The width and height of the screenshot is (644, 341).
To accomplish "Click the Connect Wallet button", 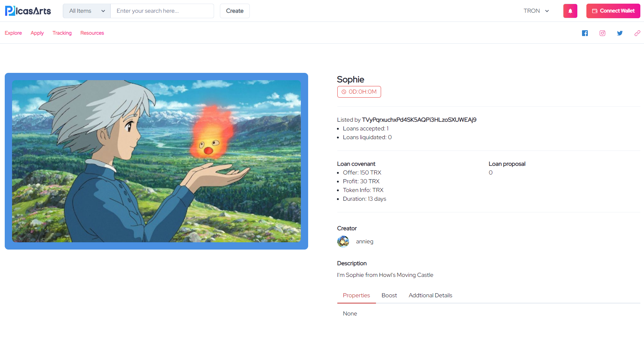I will (x=613, y=11).
